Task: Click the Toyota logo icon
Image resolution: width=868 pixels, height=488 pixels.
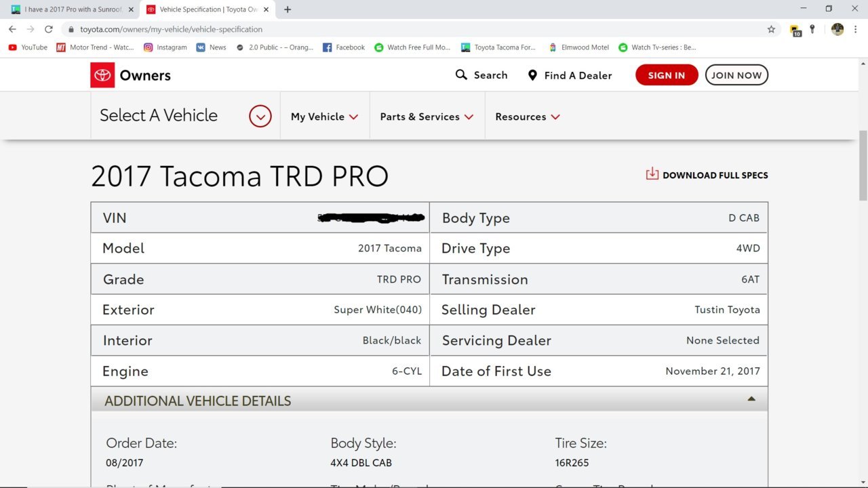Action: click(x=102, y=75)
